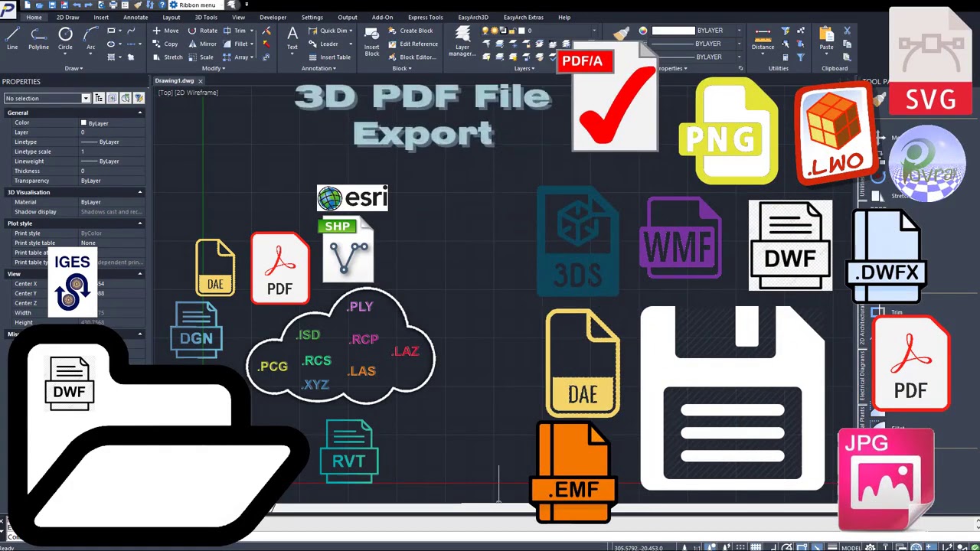The height and width of the screenshot is (551, 980).
Task: Select the Mirror tool
Action: pyautogui.click(x=203, y=44)
